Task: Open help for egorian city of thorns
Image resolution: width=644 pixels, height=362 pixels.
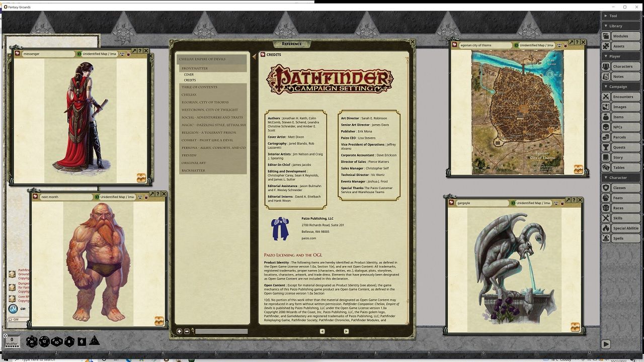Action: 577,42
